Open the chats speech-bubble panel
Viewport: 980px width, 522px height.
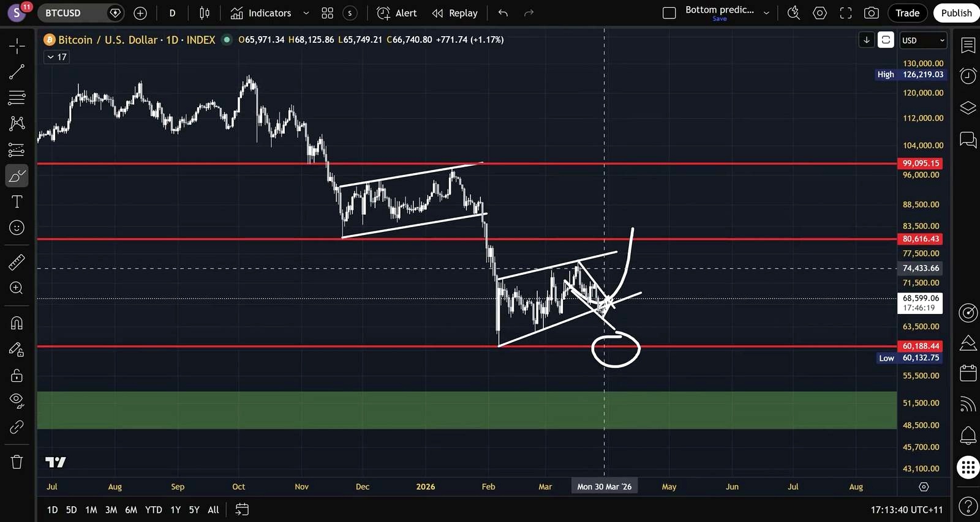coord(968,140)
